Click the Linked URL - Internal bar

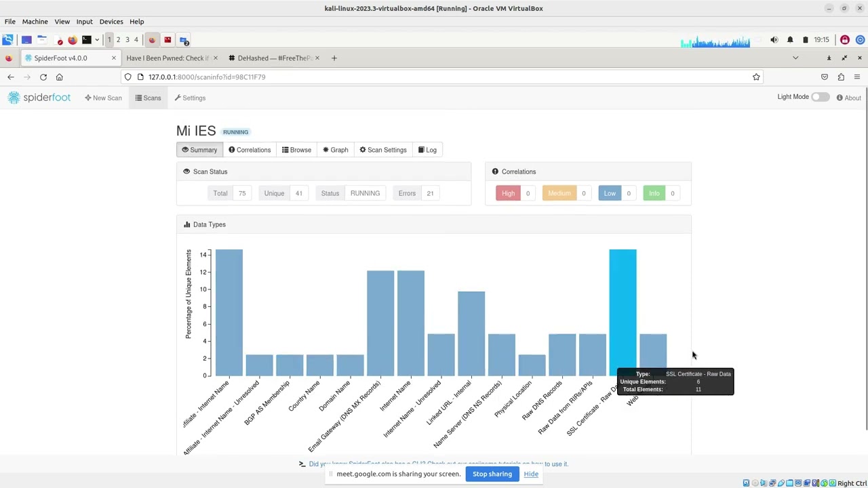click(x=471, y=333)
